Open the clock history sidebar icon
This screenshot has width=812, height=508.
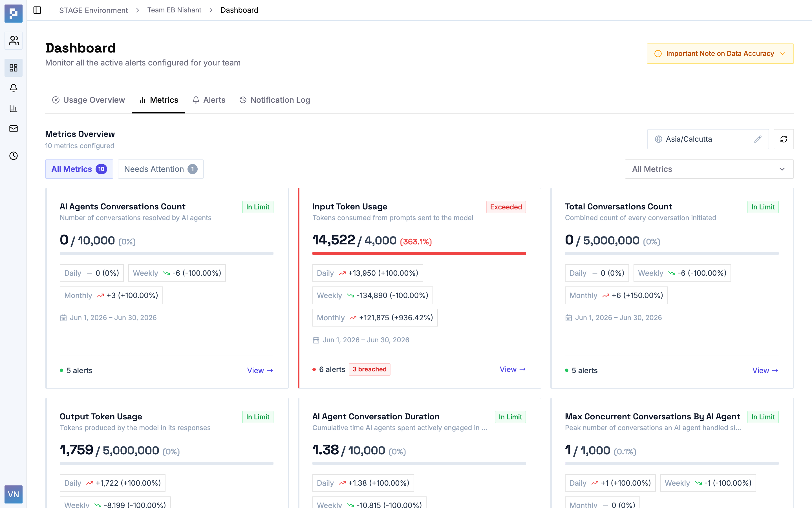14,156
